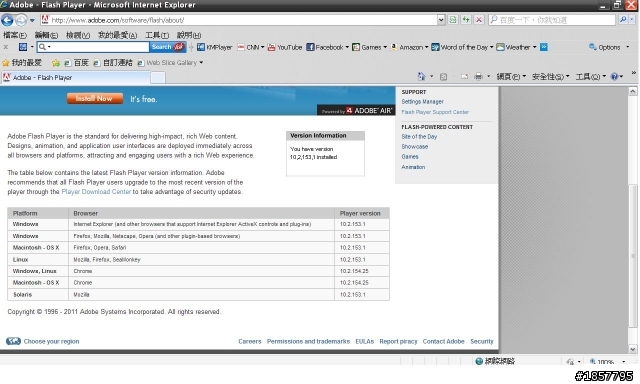Image resolution: width=640 pixels, height=384 pixels.
Task: Open the Report piracy footer link
Action: click(398, 341)
